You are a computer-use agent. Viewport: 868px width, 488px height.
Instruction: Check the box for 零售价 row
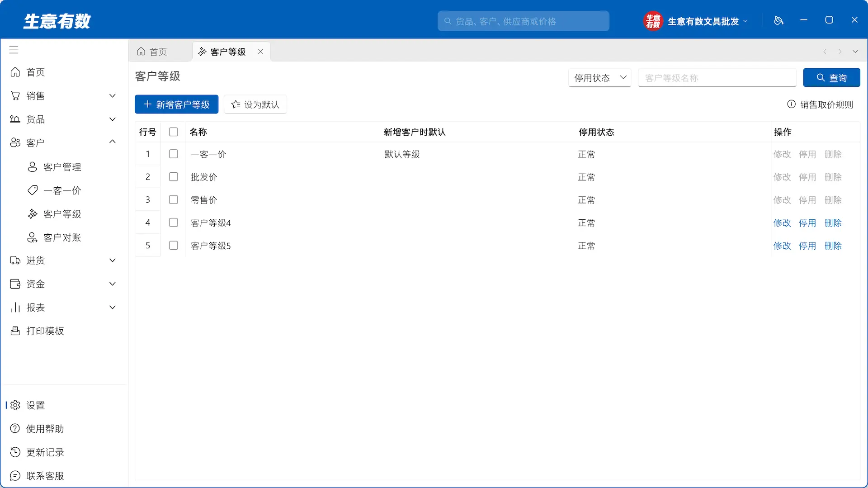(x=173, y=200)
